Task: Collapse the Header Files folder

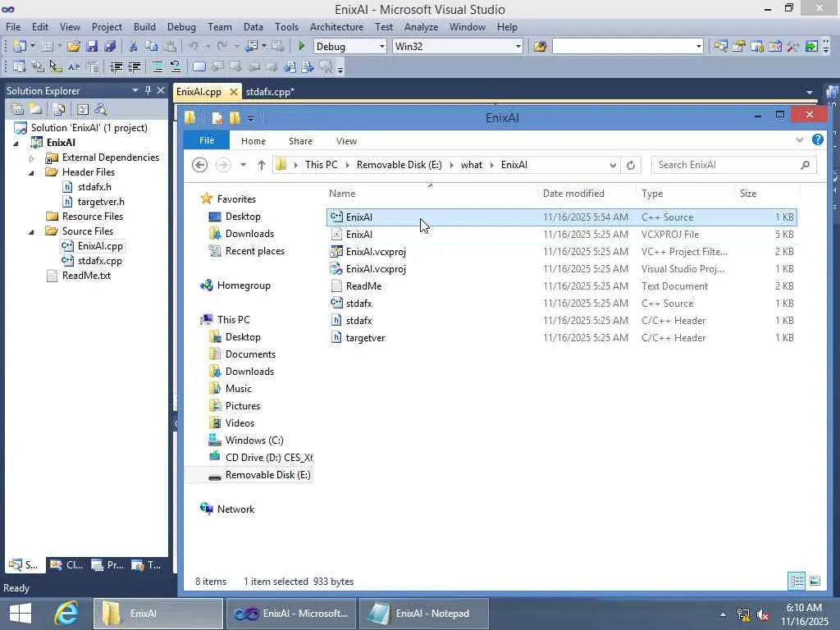Action: coord(32,172)
